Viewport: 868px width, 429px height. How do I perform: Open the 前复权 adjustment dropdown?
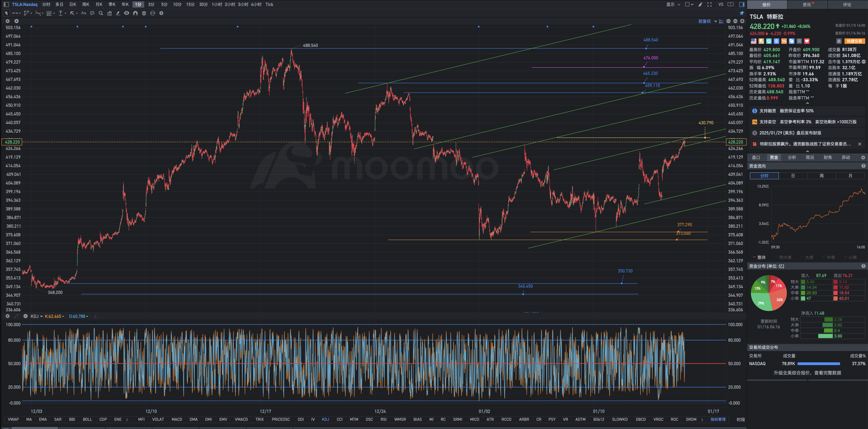pyautogui.click(x=707, y=21)
